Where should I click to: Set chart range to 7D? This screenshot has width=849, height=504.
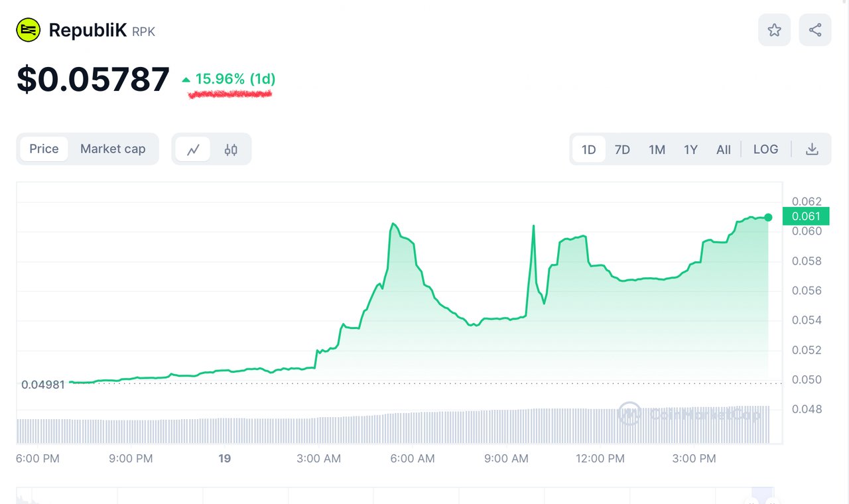tap(622, 149)
